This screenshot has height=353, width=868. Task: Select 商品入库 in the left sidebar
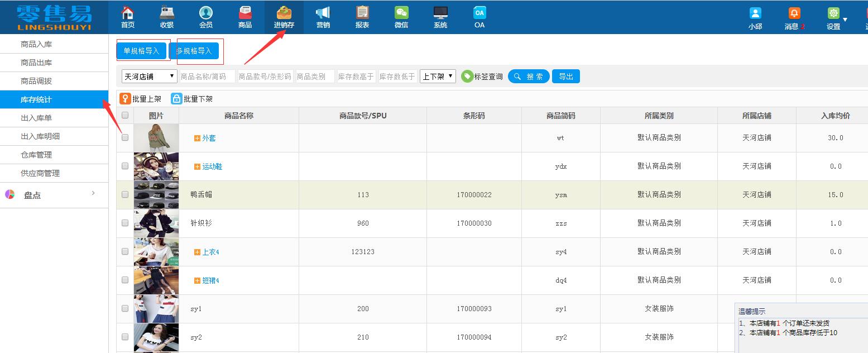coord(36,44)
